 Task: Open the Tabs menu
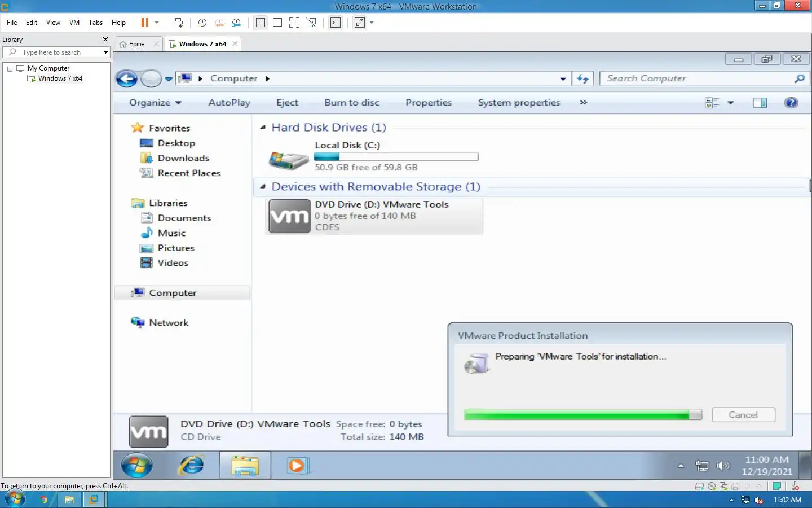click(x=96, y=23)
